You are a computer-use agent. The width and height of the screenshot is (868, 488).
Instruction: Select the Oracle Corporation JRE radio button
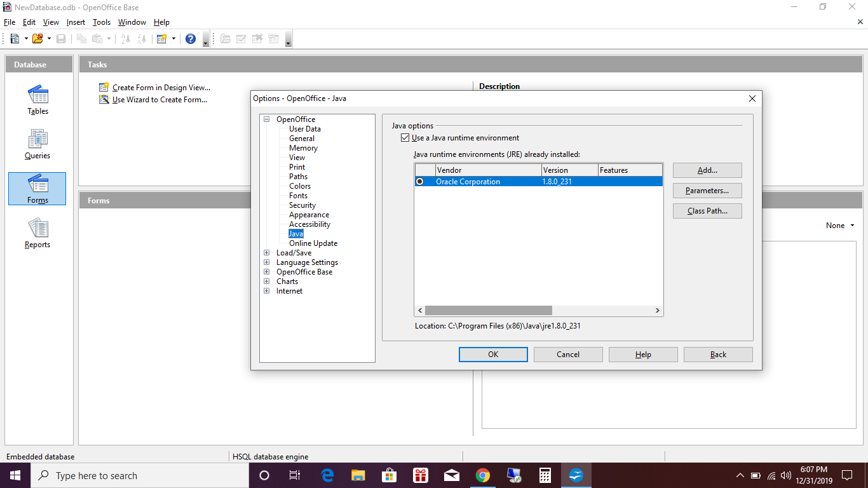(x=420, y=182)
